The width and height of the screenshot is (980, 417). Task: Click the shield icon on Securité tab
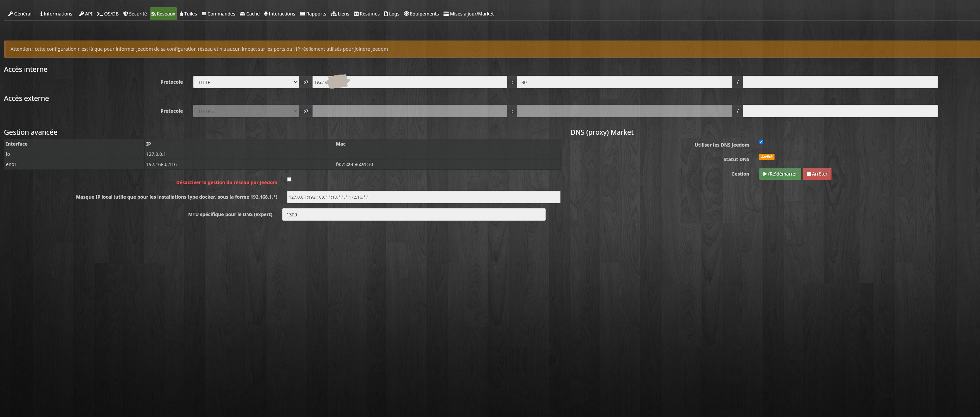click(x=125, y=14)
